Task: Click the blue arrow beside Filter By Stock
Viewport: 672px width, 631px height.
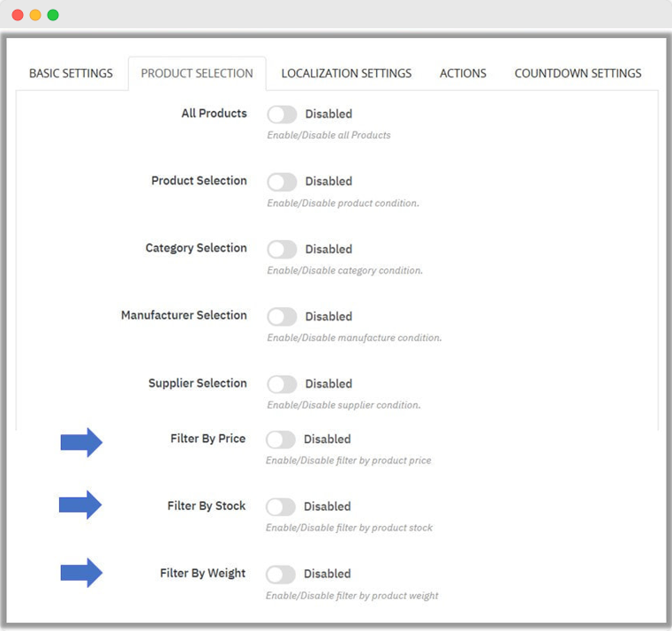Action: point(80,505)
